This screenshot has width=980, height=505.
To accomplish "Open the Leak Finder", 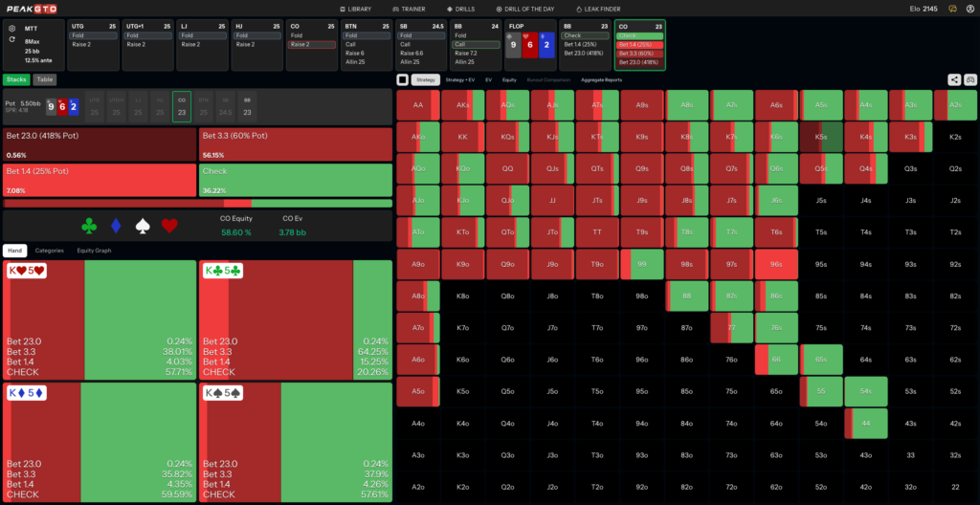I will click(x=599, y=9).
